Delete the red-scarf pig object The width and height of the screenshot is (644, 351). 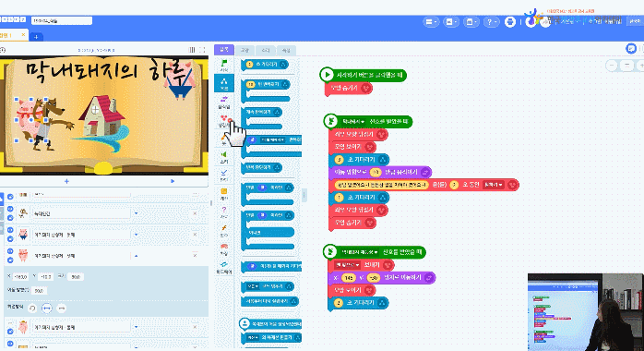pyautogui.click(x=195, y=255)
